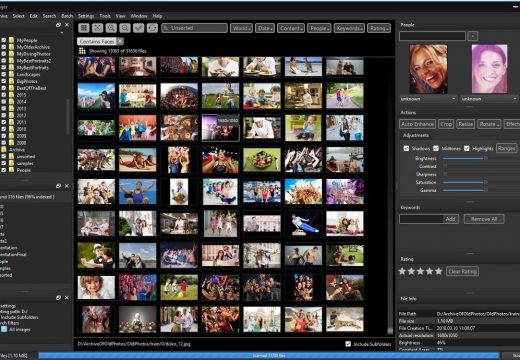Screen dimensions: 520x360
Task: Open the World filter dropdown
Action: (241, 28)
